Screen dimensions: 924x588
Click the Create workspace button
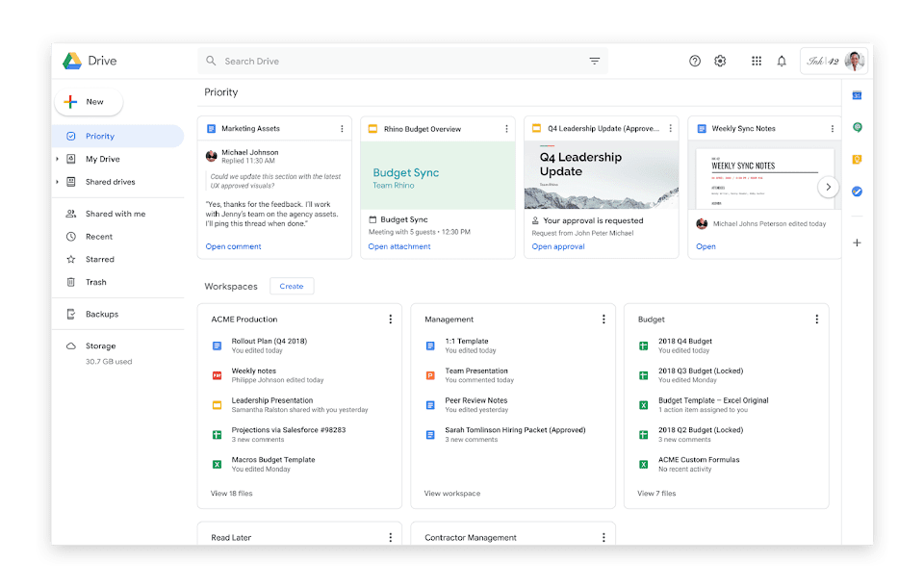(x=292, y=287)
